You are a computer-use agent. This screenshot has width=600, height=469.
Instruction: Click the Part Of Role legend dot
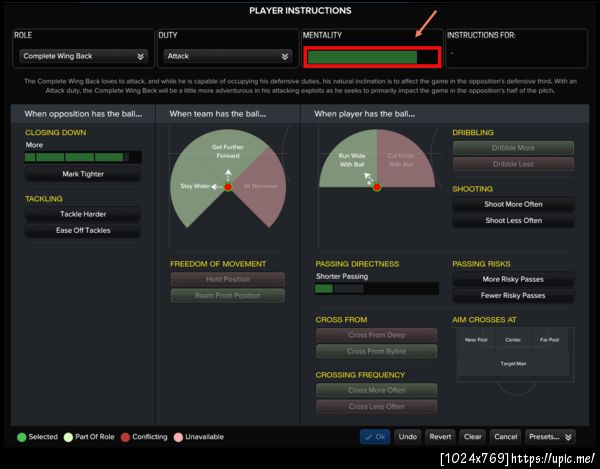click(68, 437)
